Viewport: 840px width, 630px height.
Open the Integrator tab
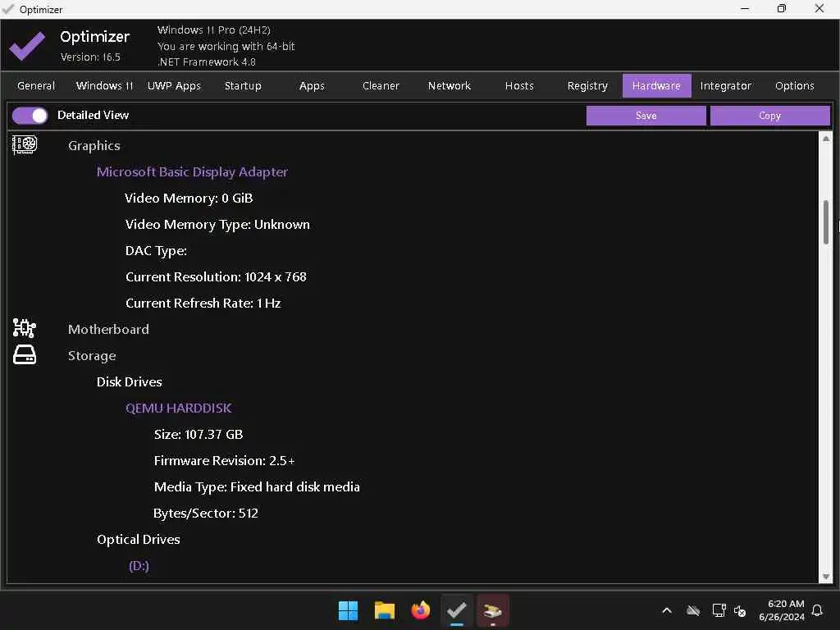[x=725, y=85]
